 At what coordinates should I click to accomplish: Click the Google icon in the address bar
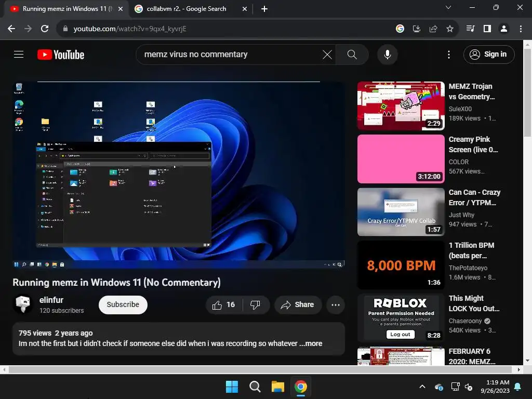[x=400, y=29]
